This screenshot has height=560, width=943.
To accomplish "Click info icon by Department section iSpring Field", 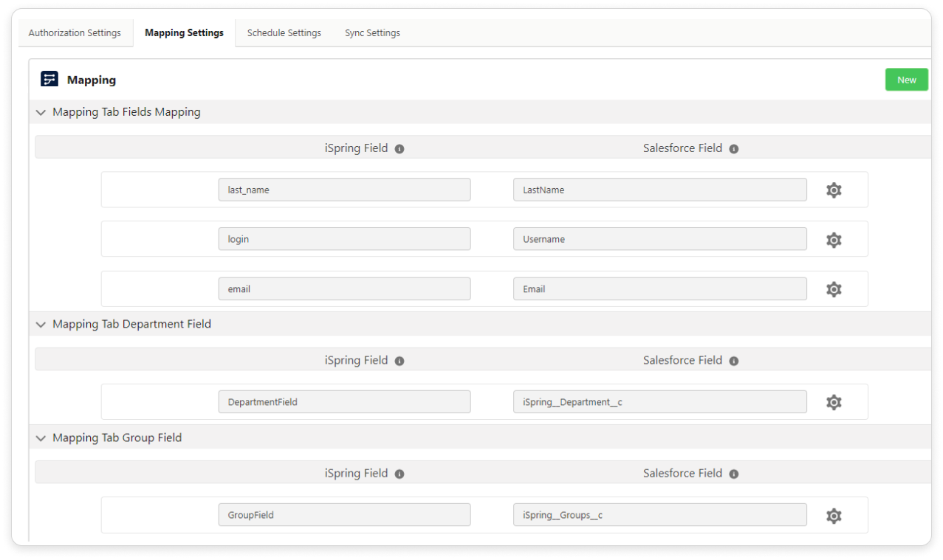I will point(400,361).
